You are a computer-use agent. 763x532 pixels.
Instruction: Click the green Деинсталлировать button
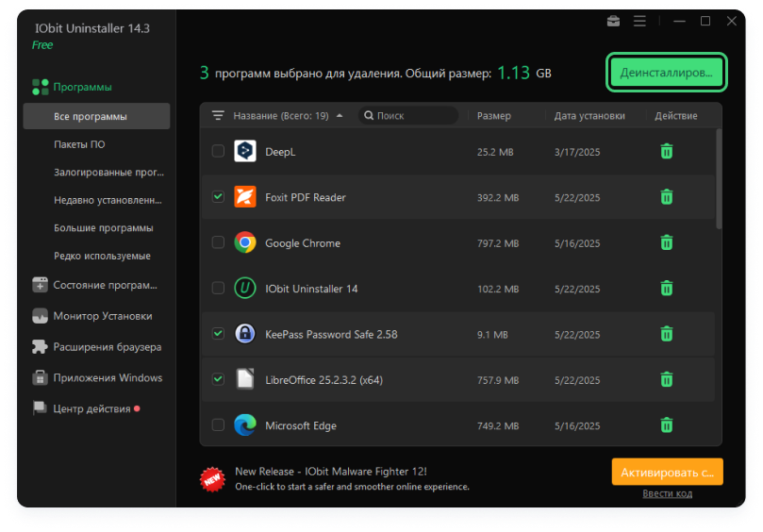point(666,73)
